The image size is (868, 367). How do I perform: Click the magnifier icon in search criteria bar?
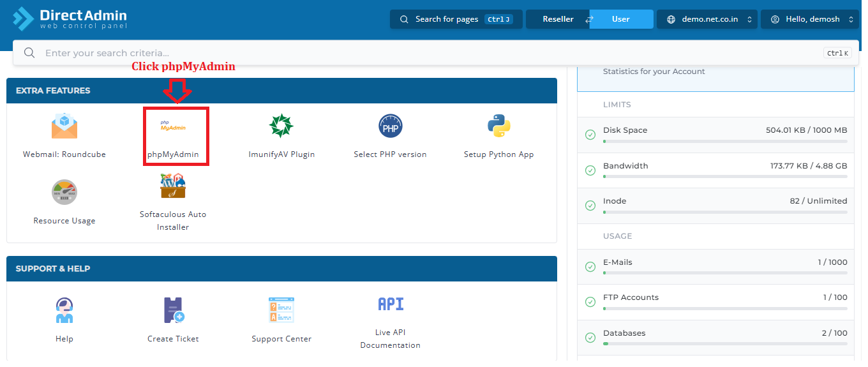pos(29,53)
